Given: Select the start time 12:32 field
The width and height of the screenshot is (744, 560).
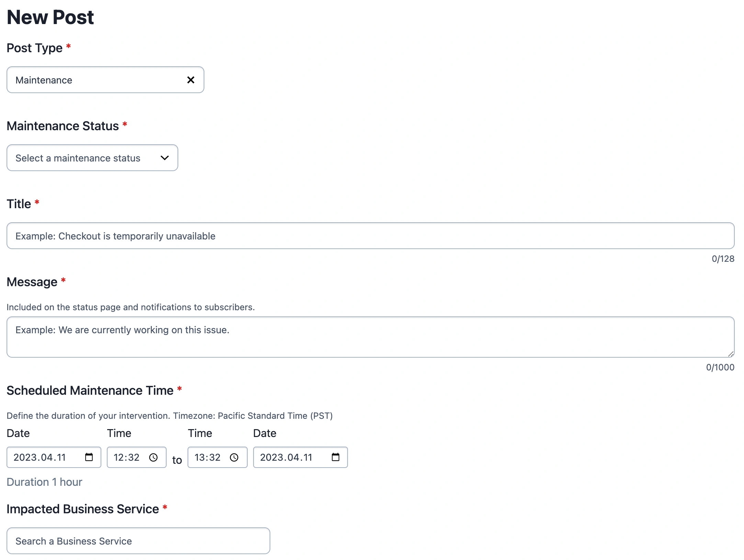Looking at the screenshot, I should pyautogui.click(x=126, y=457).
